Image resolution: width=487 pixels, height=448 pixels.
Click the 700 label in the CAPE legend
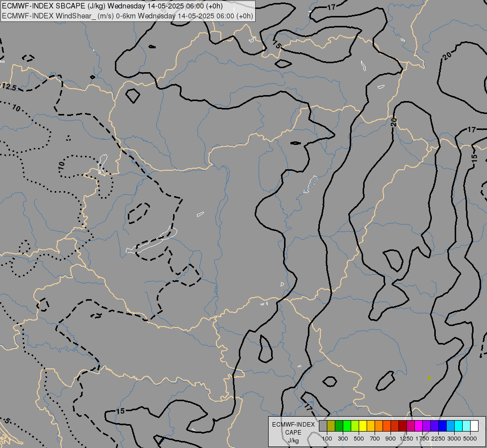click(375, 439)
